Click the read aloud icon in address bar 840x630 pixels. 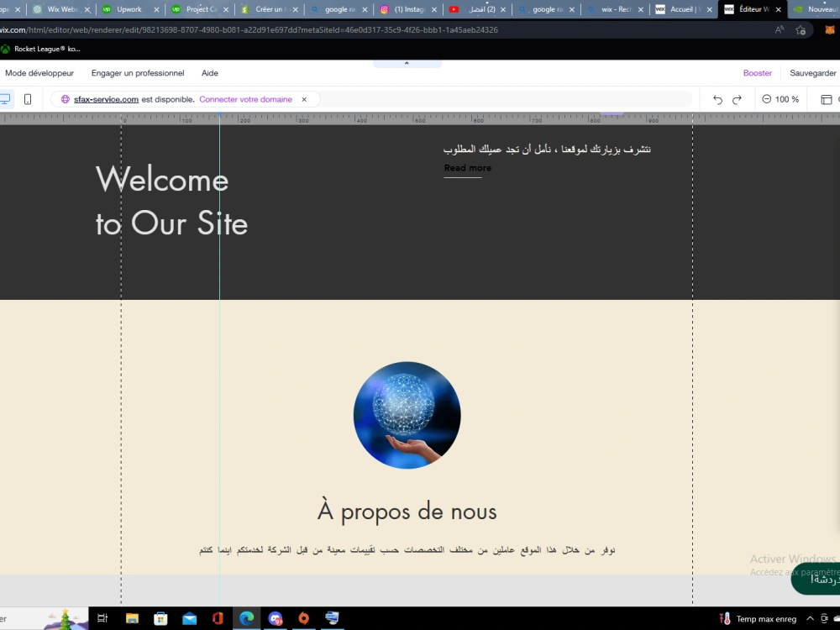(x=780, y=30)
